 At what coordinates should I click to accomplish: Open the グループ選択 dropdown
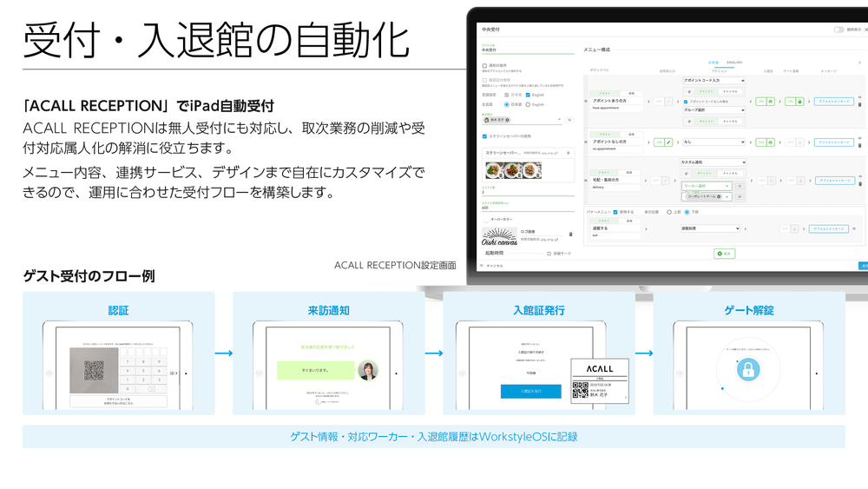pos(714,110)
